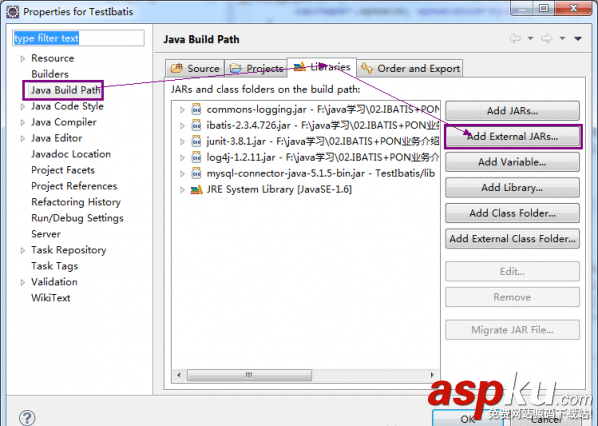Click the Add Variable... button
Viewport: 598px width, 426px height.
[512, 162]
